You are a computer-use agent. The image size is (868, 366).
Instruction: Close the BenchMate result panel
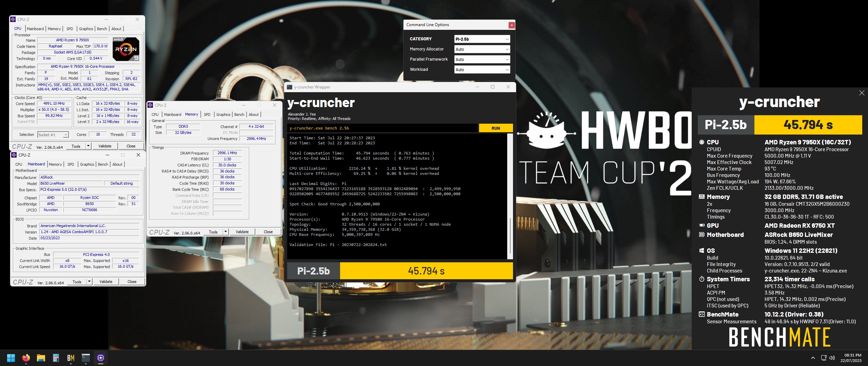click(862, 93)
